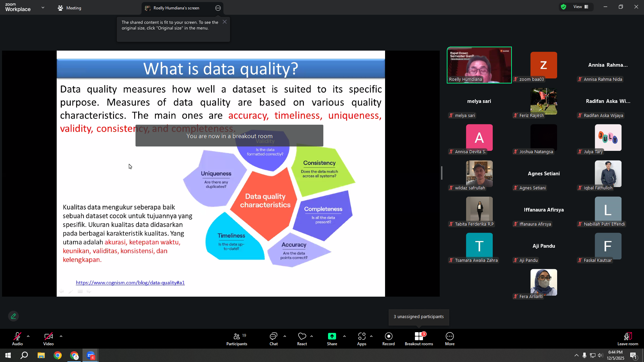This screenshot has width=644, height=362.
Task: Click slide's pen tool control
Action: coord(71,292)
